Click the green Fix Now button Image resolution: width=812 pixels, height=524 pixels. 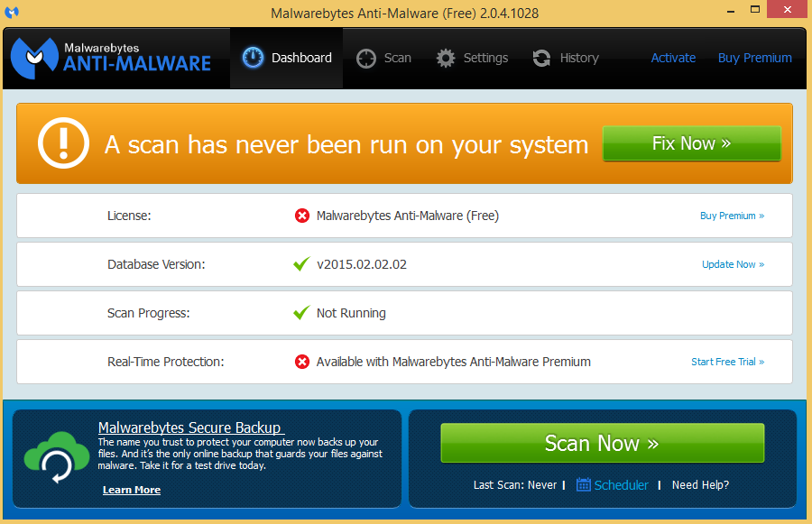pos(692,143)
